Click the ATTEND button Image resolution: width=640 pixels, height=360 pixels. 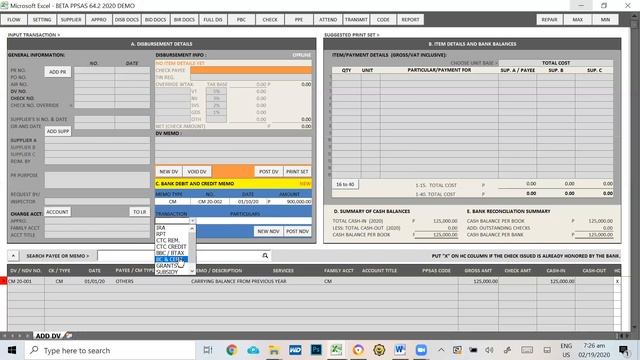click(328, 20)
